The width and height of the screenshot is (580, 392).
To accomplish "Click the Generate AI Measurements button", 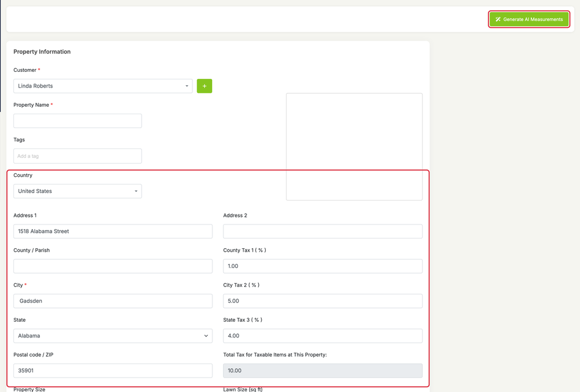I will [x=529, y=19].
